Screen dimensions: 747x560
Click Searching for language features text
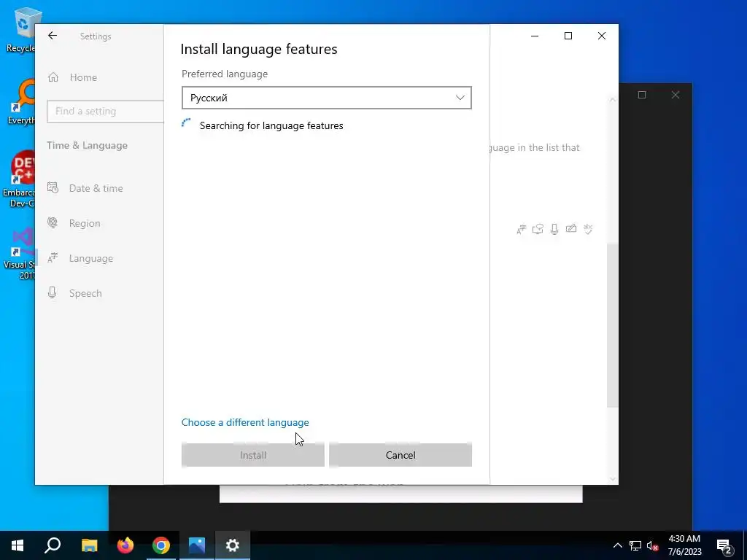coord(271,125)
